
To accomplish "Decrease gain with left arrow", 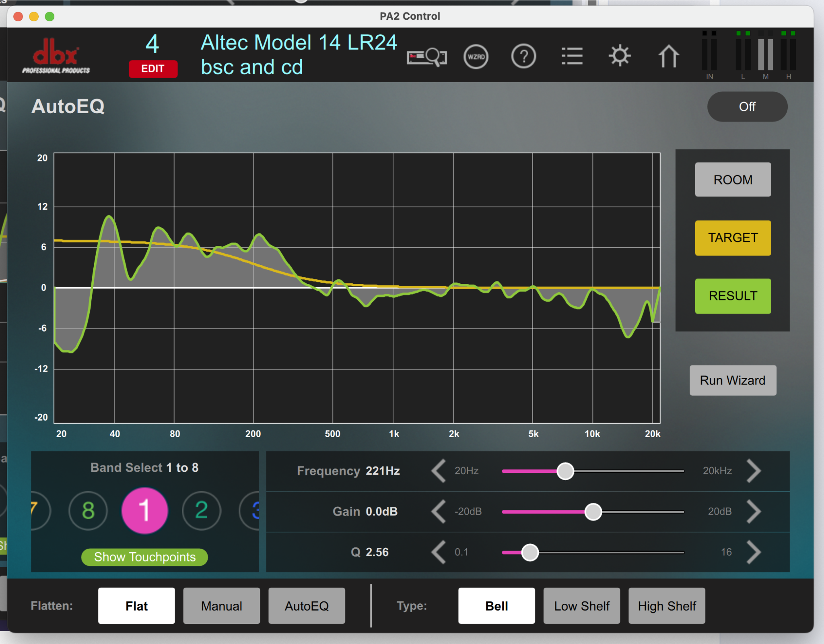I will pyautogui.click(x=439, y=512).
